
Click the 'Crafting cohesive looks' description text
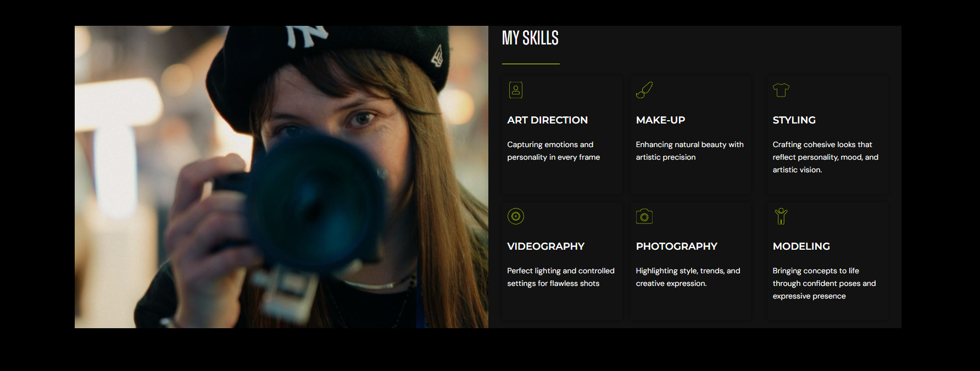tap(825, 157)
